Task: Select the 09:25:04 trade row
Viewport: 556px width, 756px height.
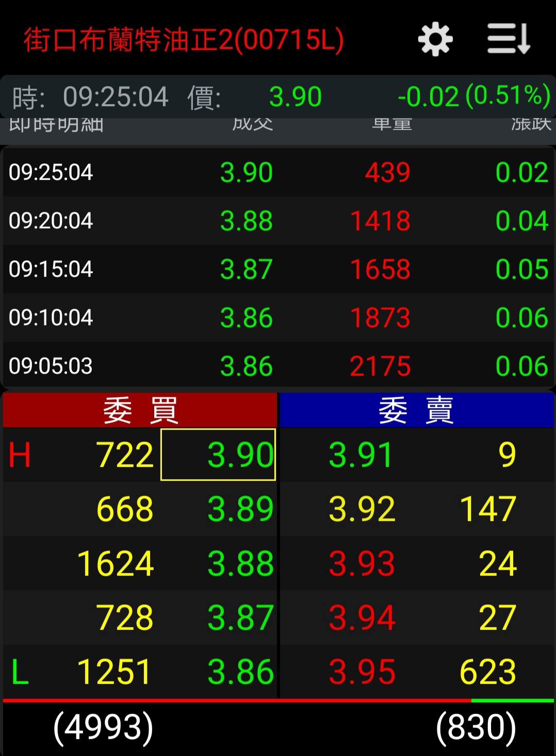Action: [x=278, y=172]
